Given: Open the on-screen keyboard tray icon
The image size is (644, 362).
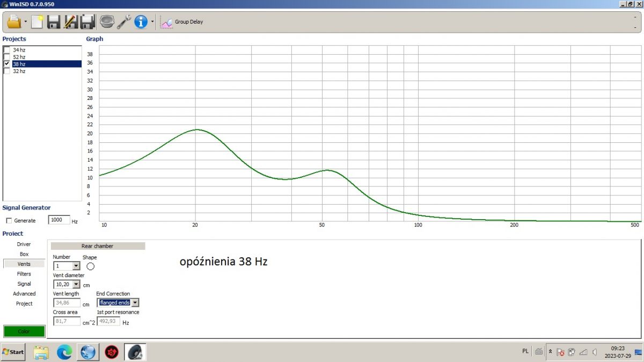Looking at the screenshot, I should [538, 352].
